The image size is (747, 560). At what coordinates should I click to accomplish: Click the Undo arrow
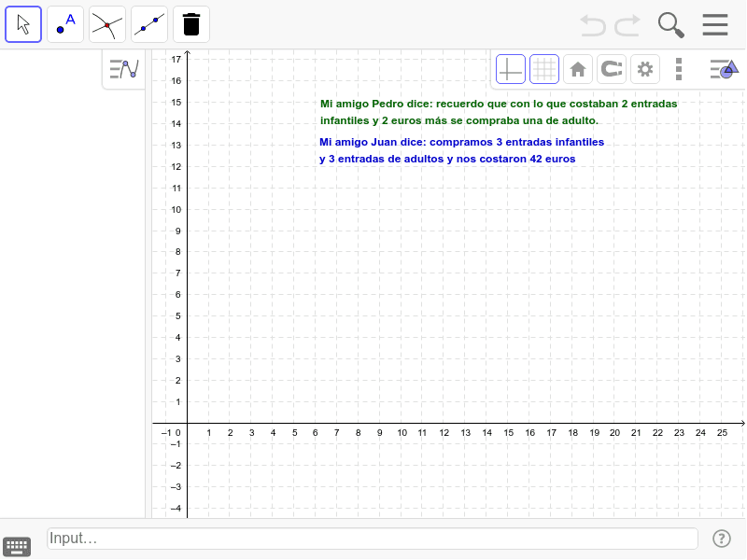click(593, 25)
